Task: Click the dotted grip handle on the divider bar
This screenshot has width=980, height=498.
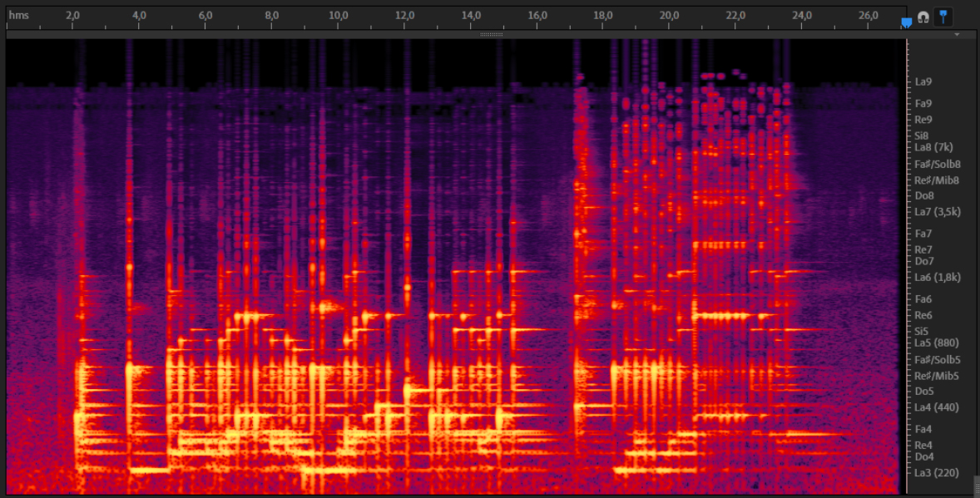Action: tap(491, 35)
